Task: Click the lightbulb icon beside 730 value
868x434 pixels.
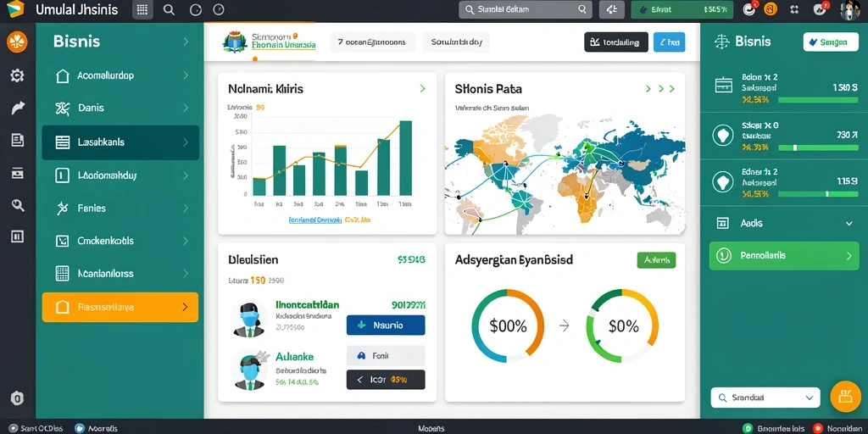Action: [x=722, y=135]
